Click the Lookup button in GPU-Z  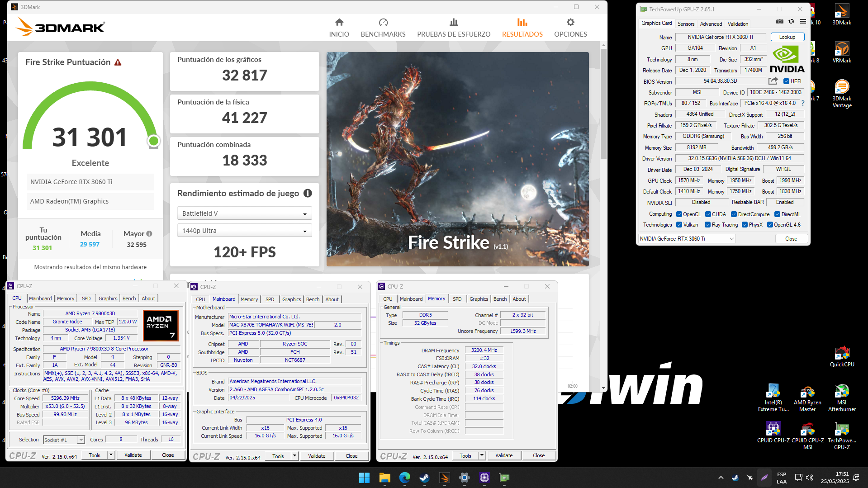click(x=787, y=37)
